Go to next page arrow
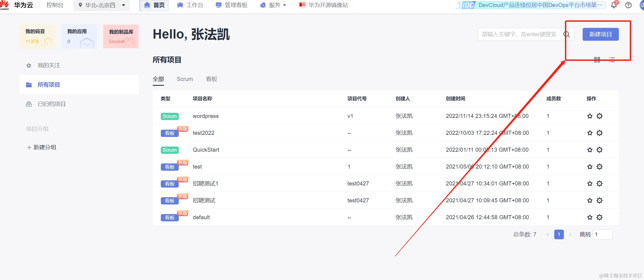The height and width of the screenshot is (280, 644). click(570, 234)
